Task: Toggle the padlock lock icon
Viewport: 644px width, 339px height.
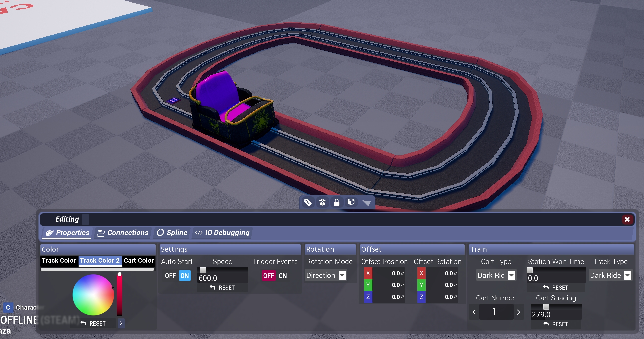Action: [337, 202]
